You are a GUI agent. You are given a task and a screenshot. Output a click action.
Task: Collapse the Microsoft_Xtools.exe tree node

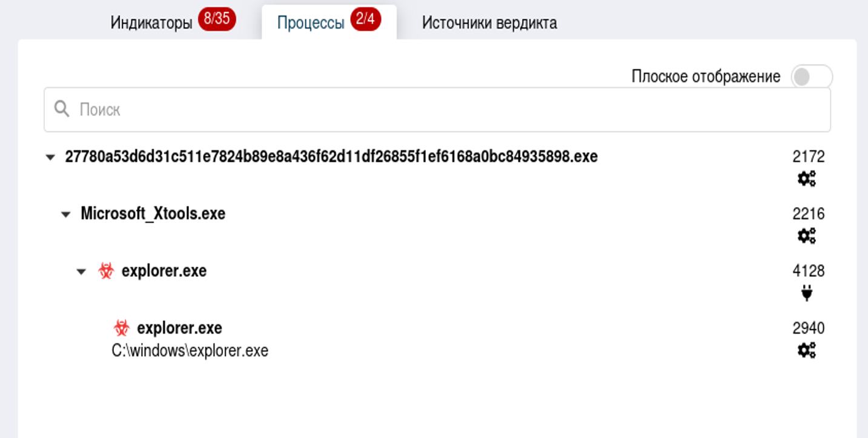pos(66,214)
